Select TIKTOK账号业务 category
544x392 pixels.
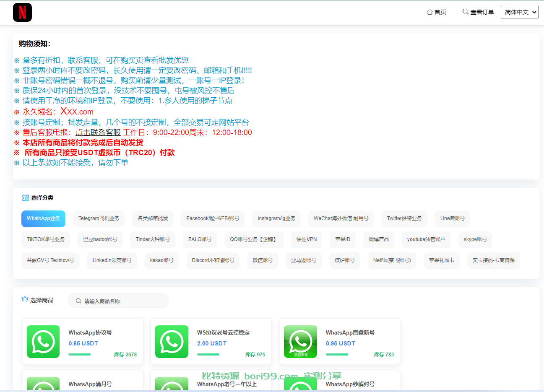click(x=46, y=239)
